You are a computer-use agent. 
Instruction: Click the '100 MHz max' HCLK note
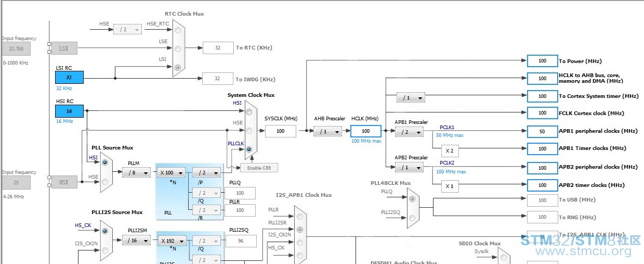tap(366, 141)
